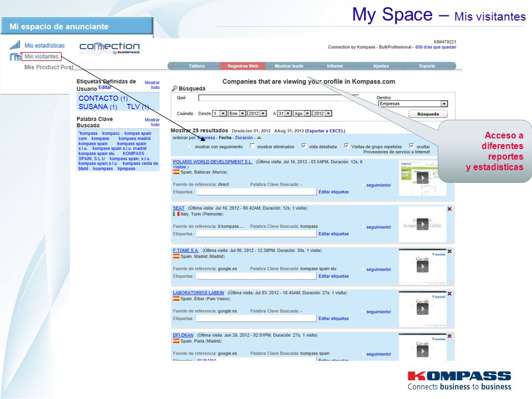Viewport: 532px width, 399px height.
Task: Click the sort-order triangle after Duración
Action: click(259, 138)
